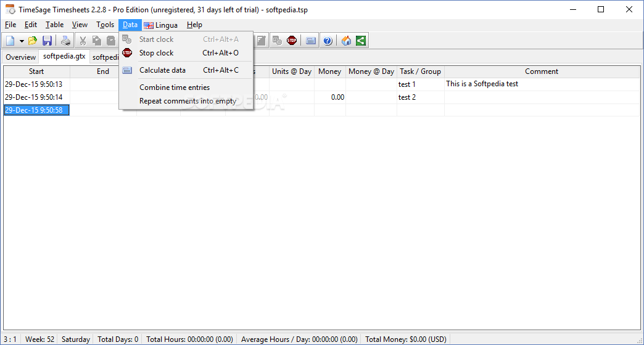
Task: Click the Money column header
Action: pos(330,71)
